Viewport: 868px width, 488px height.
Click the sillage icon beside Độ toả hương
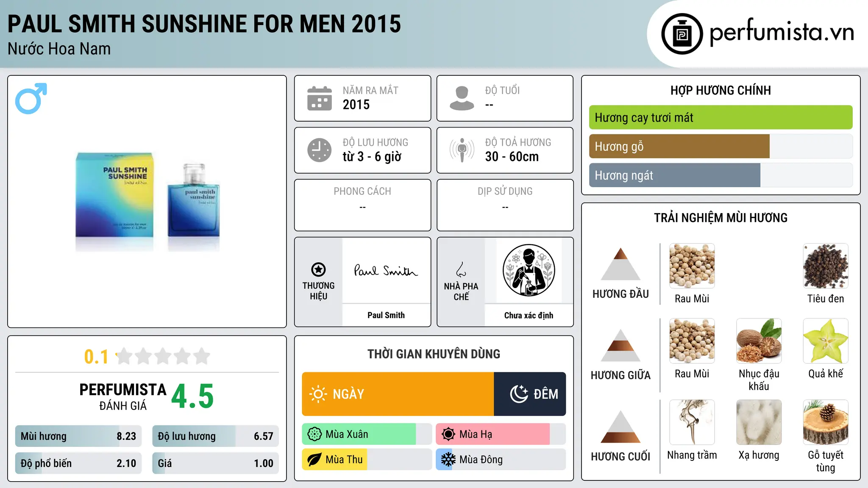[x=462, y=150]
